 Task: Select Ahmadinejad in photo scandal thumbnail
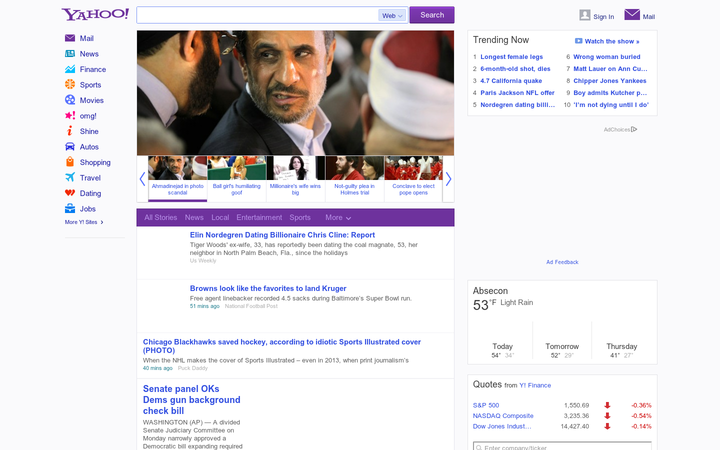pos(178,178)
